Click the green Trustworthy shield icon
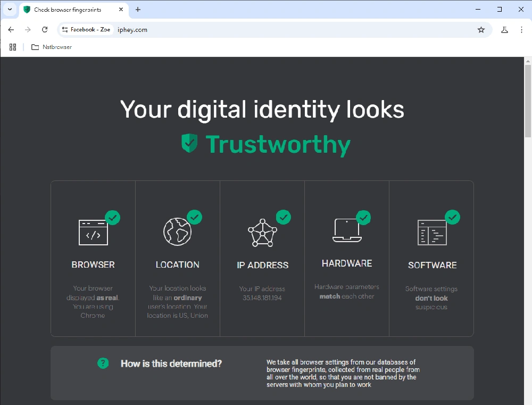Viewport: 532px width, 405px height. (189, 144)
